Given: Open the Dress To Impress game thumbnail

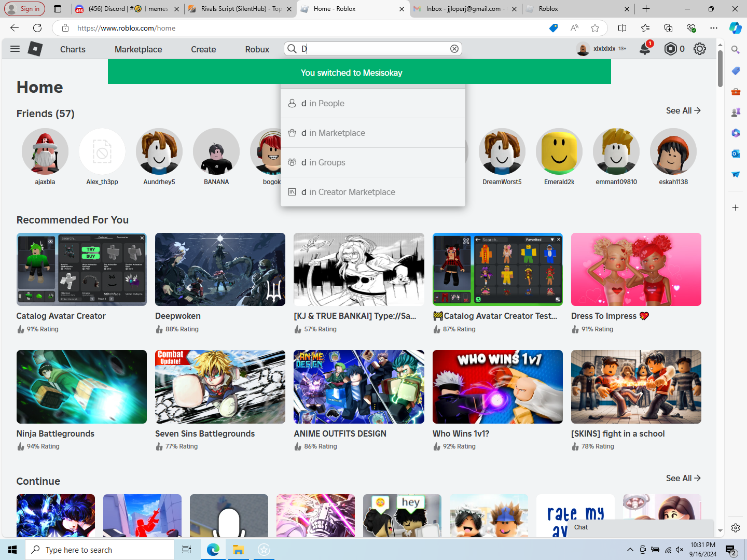Looking at the screenshot, I should (636, 269).
